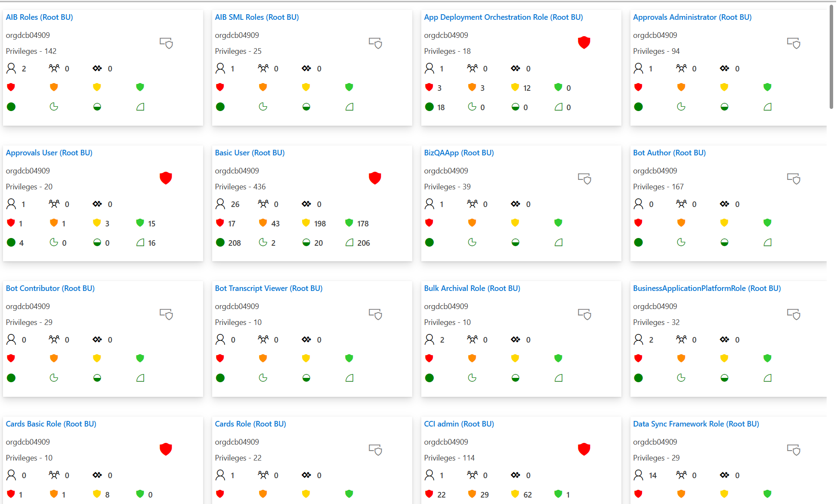Click the compare-role icon on Bot Author card
837x504 pixels.
(x=794, y=179)
